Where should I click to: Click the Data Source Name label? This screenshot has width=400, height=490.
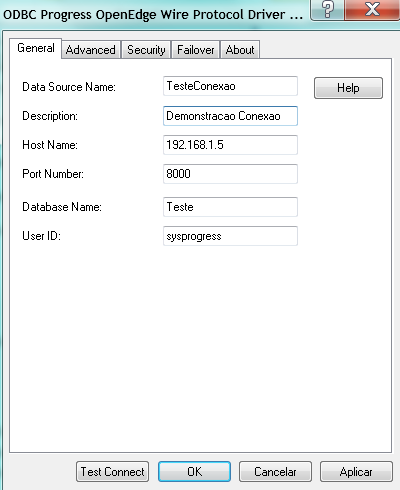[69, 87]
